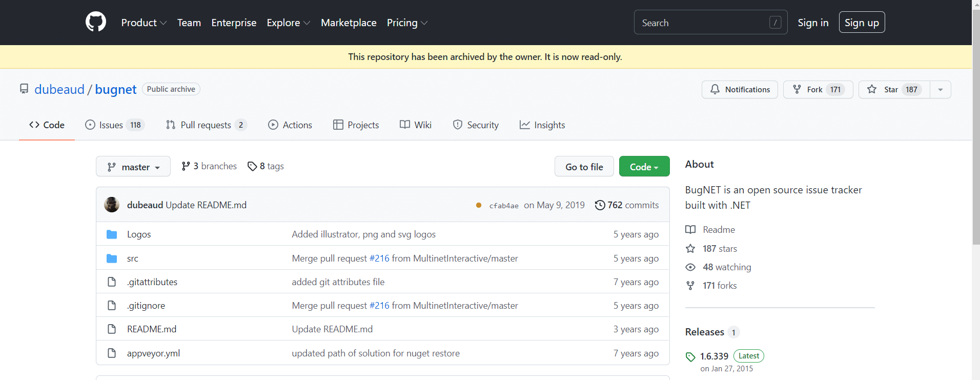Click the .gitattributes file icon
The width and height of the screenshot is (980, 380).
(x=112, y=282)
